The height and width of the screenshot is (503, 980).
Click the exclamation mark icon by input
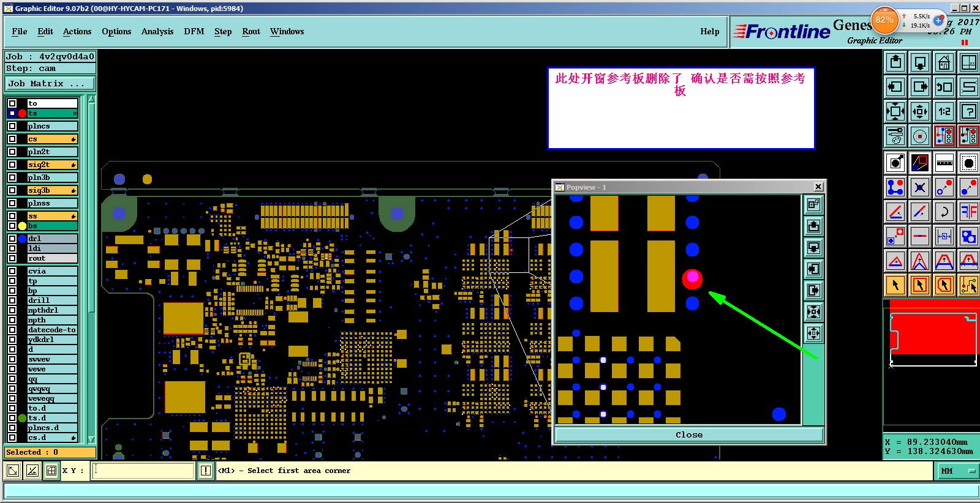point(206,471)
